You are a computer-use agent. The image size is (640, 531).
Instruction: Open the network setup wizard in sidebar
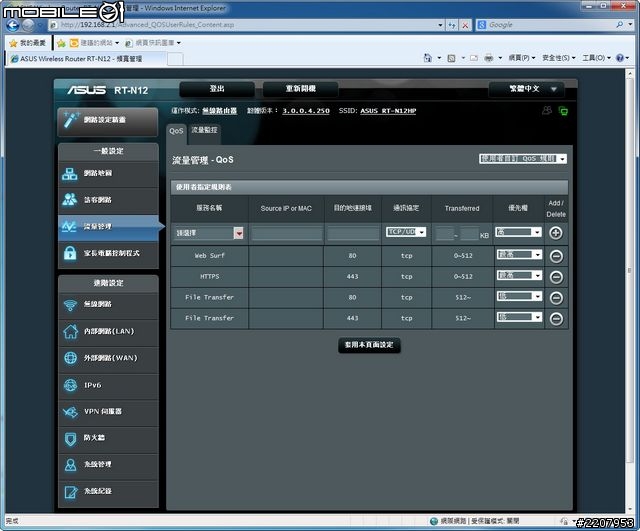tap(108, 121)
